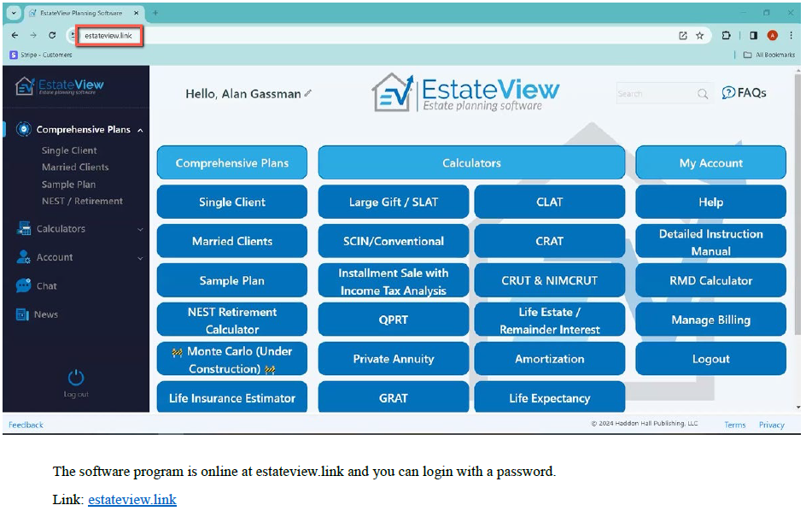Open the Single Client plan button
Screen dimensions: 812x511
click(x=232, y=203)
